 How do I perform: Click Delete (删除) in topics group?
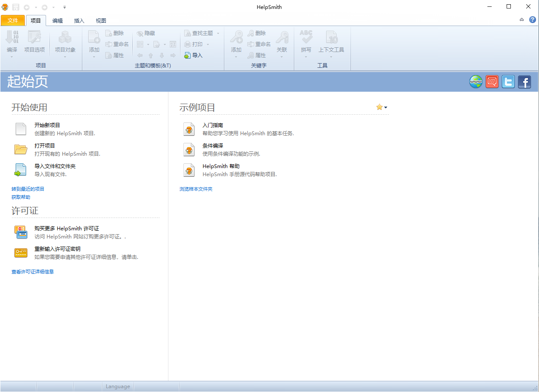(x=115, y=33)
